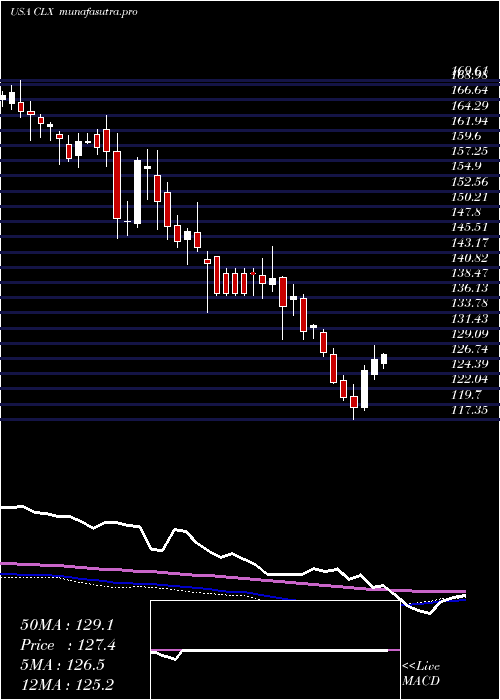Click the 138.47 price level label
500x700 pixels.
tap(470, 273)
